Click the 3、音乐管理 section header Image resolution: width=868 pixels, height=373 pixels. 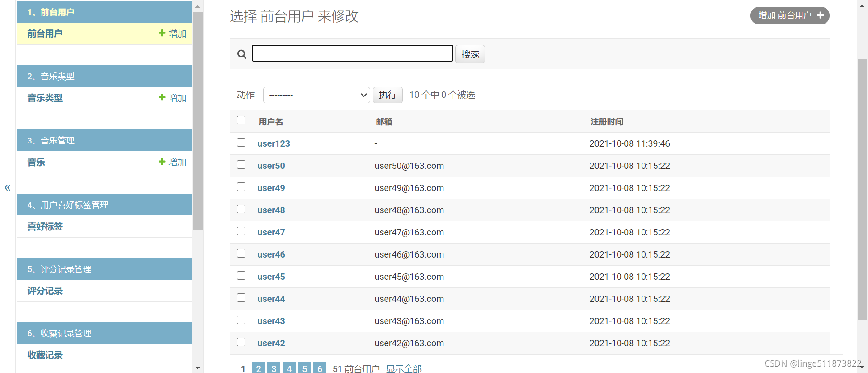click(x=104, y=140)
